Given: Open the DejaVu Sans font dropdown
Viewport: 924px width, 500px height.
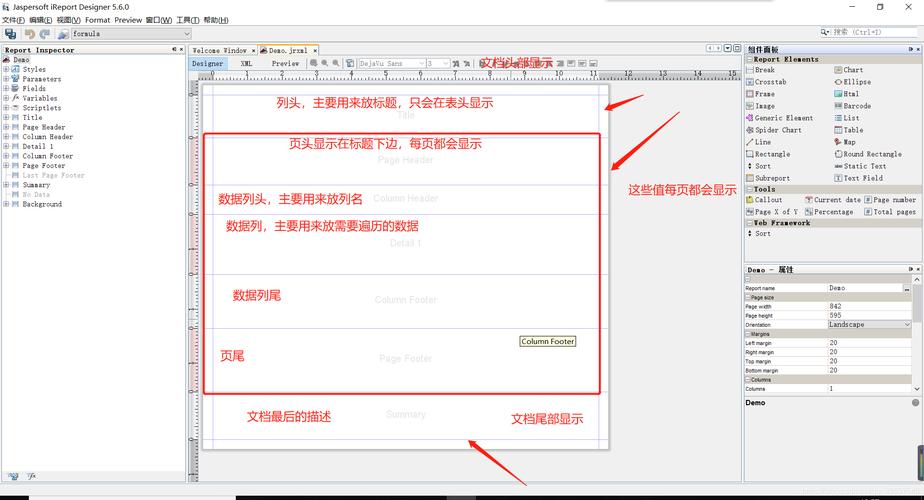Looking at the screenshot, I should [392, 63].
